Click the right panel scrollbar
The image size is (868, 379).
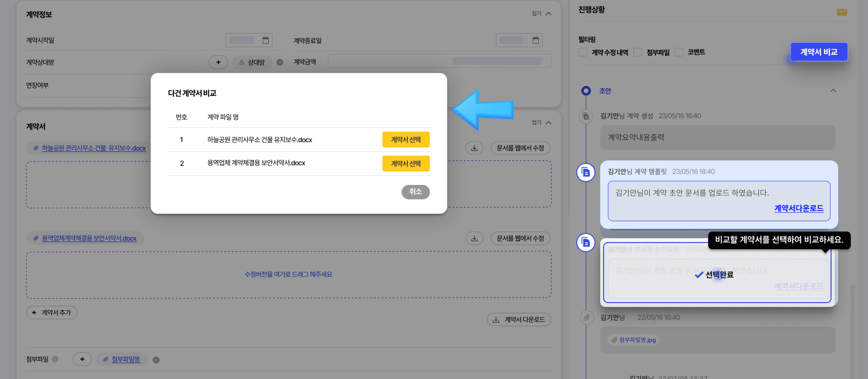853,331
